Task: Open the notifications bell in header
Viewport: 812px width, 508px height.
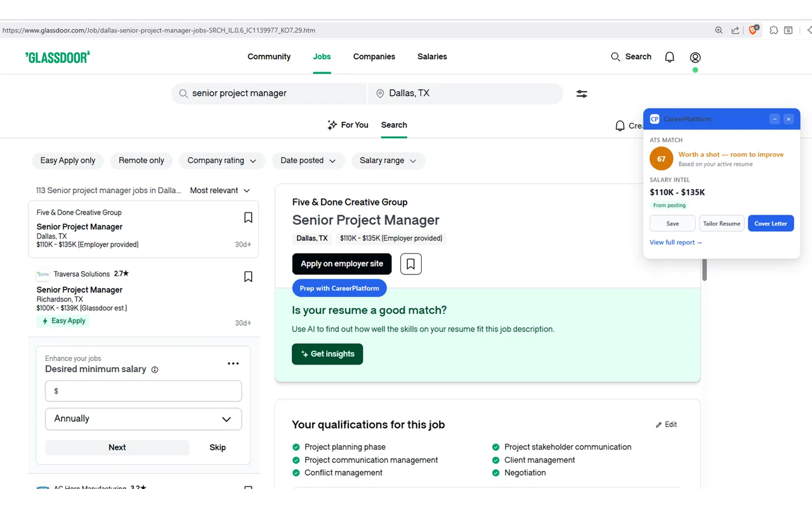Action: 669,57
